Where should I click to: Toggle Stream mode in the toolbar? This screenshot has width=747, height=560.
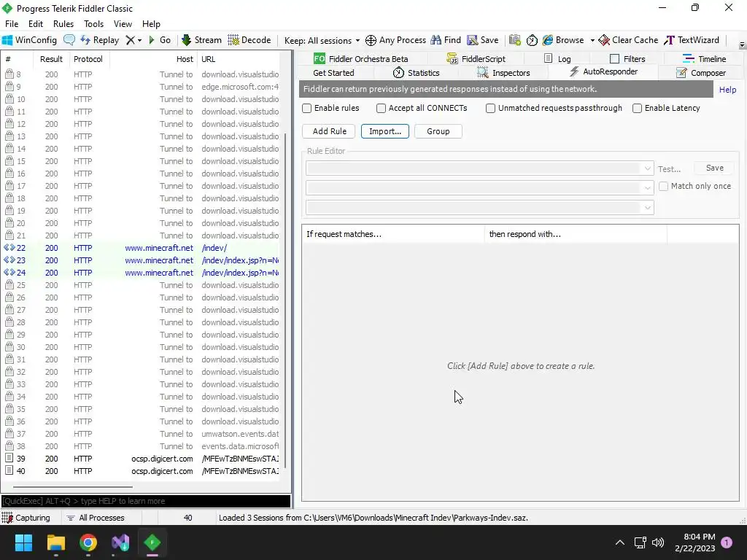pos(201,40)
